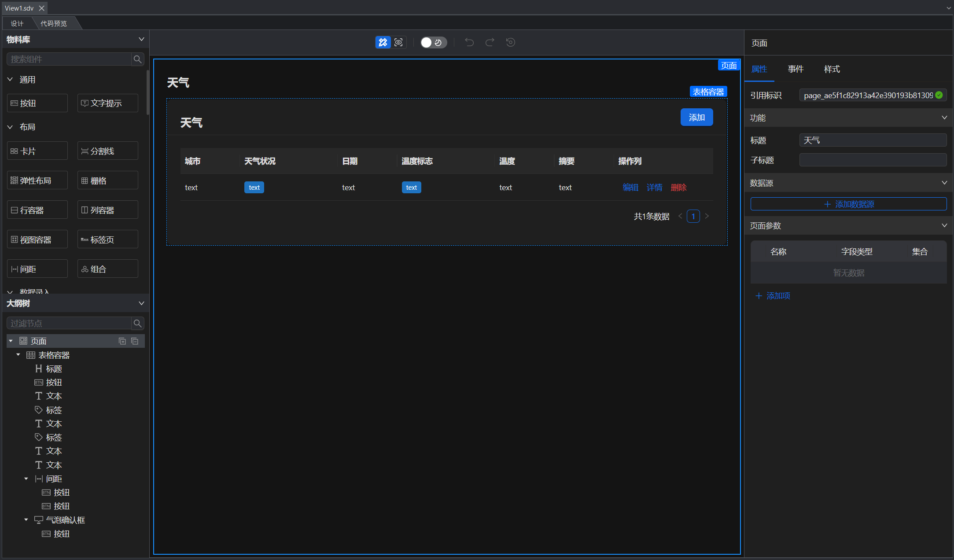Click the component library vertical scrollbar

pyautogui.click(x=147, y=92)
